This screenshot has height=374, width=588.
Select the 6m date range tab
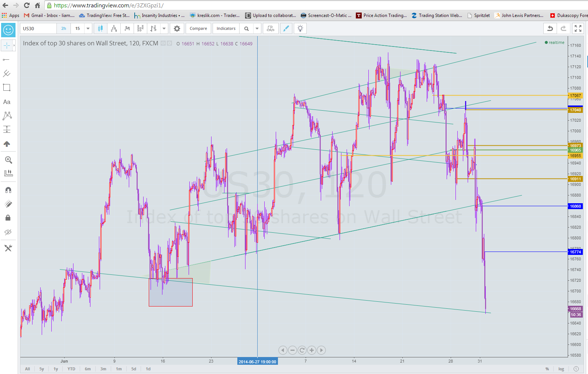tap(88, 369)
